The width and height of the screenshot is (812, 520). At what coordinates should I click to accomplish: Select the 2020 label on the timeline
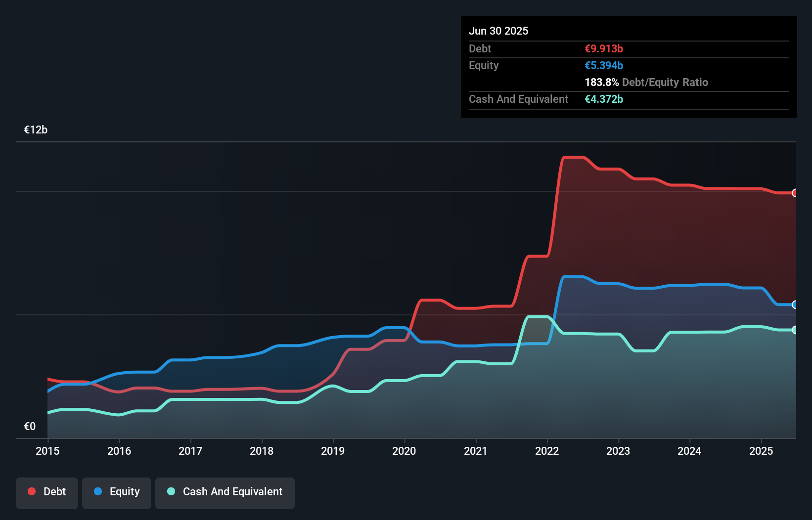pos(404,451)
